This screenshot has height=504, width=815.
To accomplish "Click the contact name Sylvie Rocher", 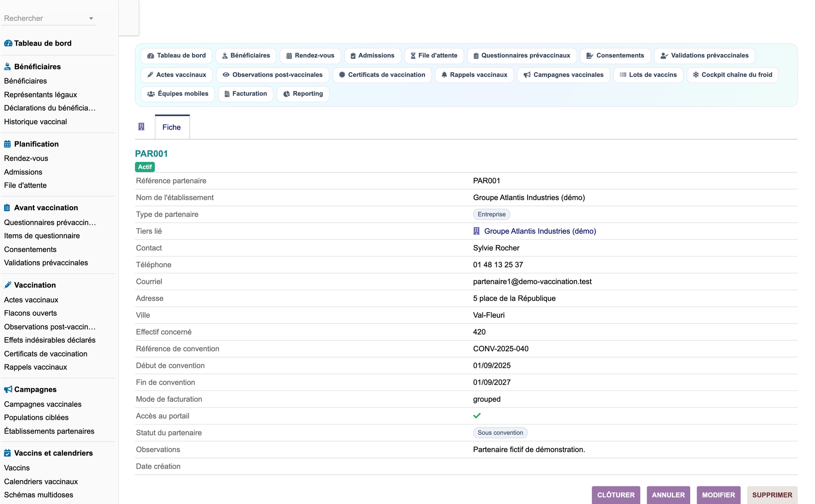I will tap(496, 248).
